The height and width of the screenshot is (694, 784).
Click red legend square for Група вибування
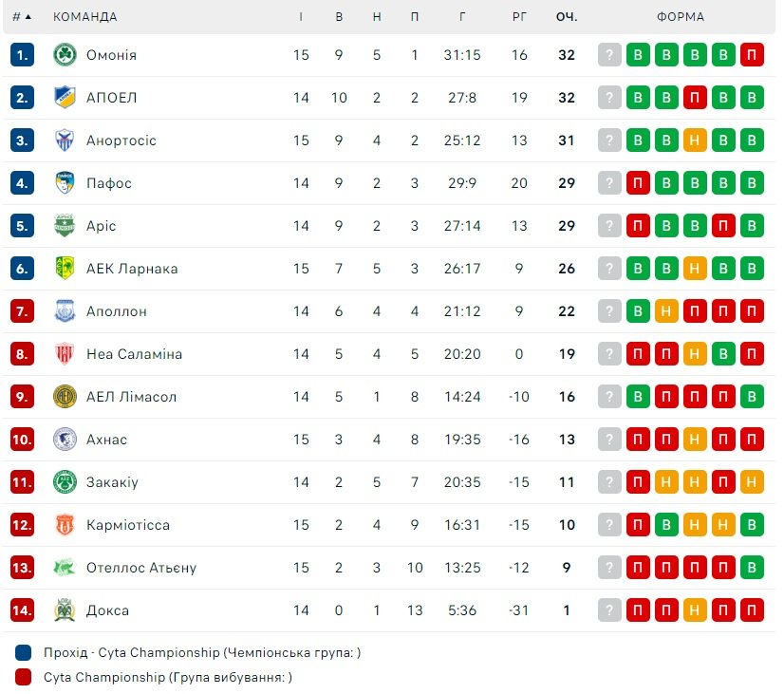(24, 677)
